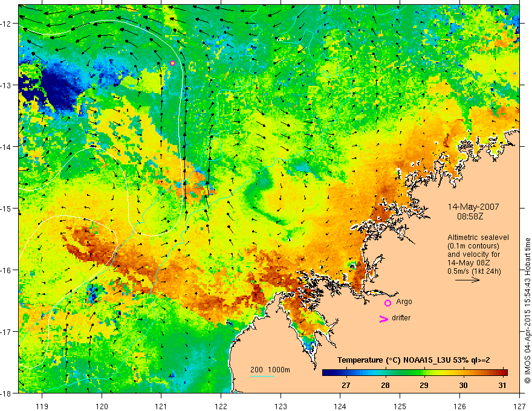Click the color bar tick label 27
Screen dimensions: 532x411
click(346, 385)
